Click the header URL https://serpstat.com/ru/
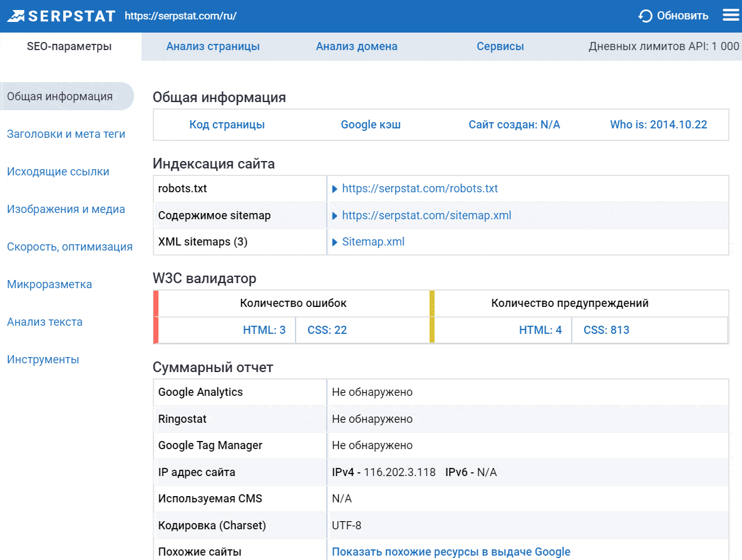 (x=181, y=16)
